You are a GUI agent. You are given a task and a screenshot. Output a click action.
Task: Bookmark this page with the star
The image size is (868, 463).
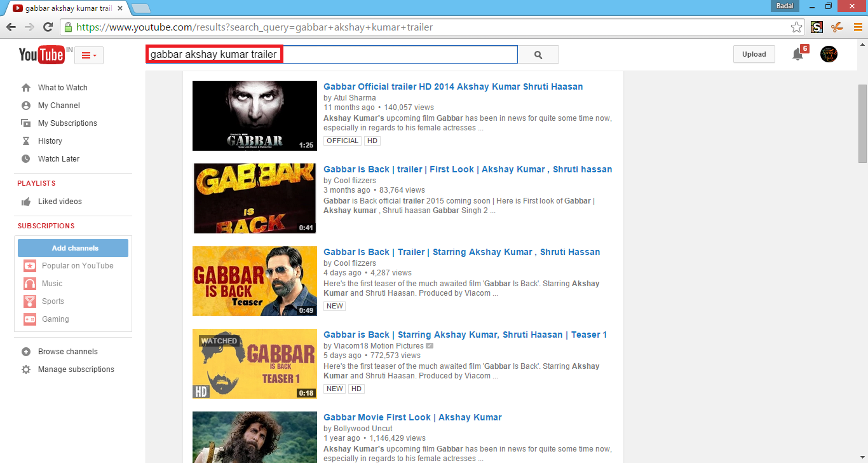pos(796,27)
